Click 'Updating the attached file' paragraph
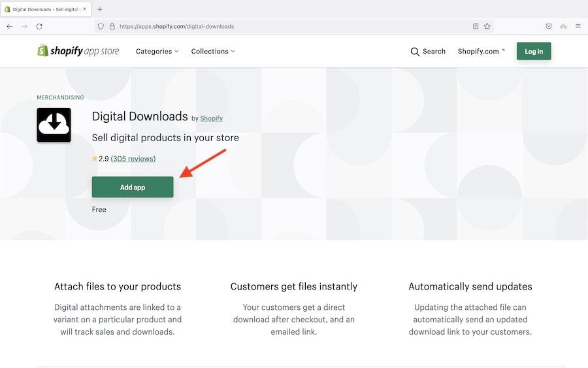Image resolution: width=588 pixels, height=368 pixels. coord(470,319)
